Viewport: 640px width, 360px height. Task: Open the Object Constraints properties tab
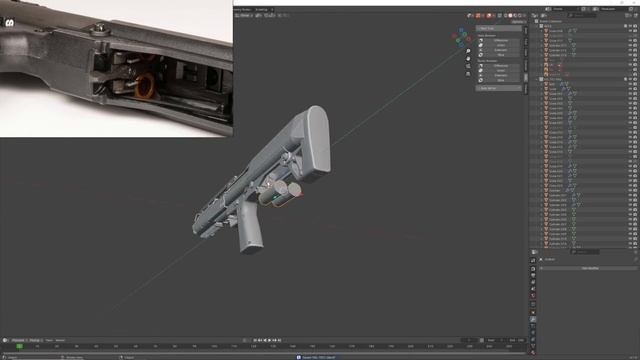click(533, 339)
